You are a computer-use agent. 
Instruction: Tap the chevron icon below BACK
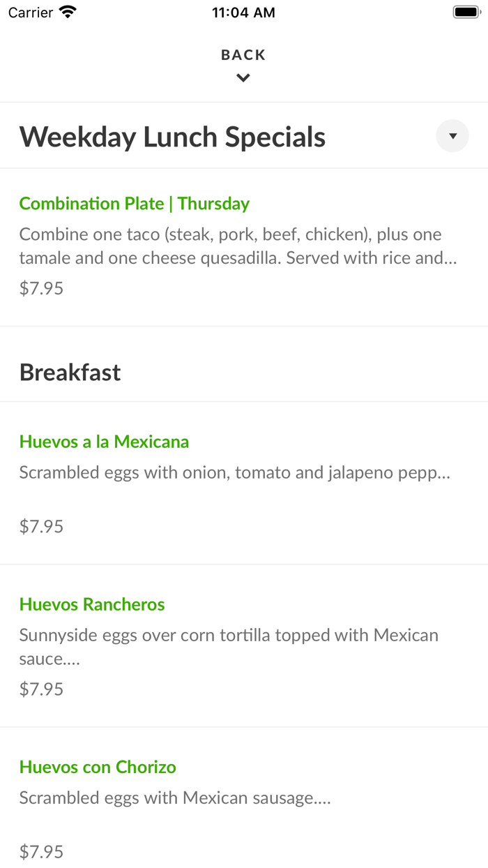click(x=243, y=77)
